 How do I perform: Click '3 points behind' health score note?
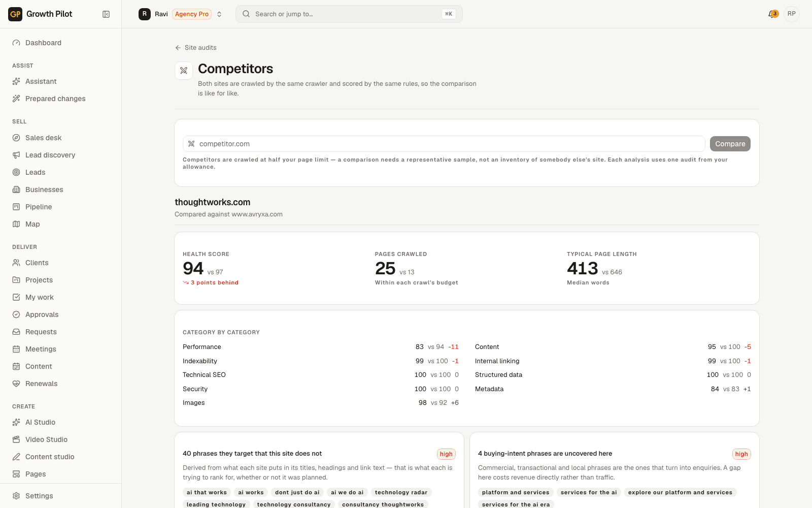[x=211, y=282]
